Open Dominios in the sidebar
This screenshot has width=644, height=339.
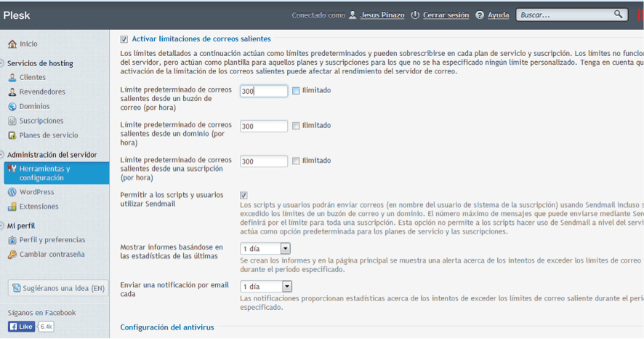[34, 106]
